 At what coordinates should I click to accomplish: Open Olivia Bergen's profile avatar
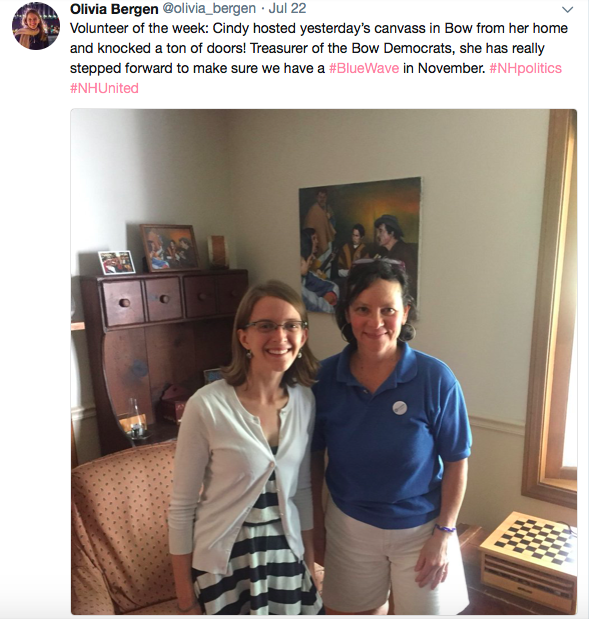pyautogui.click(x=36, y=26)
